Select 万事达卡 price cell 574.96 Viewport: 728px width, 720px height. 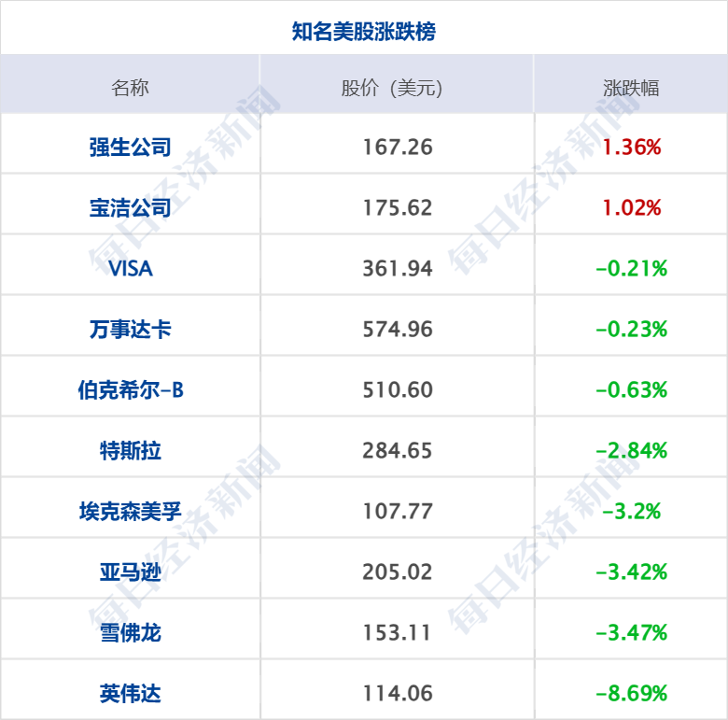(x=397, y=329)
